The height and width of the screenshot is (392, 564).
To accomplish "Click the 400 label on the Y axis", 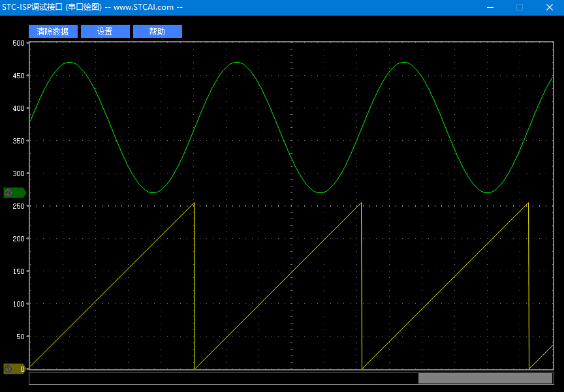I will point(18,108).
